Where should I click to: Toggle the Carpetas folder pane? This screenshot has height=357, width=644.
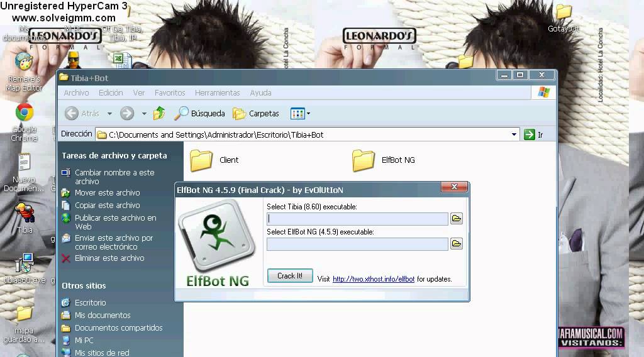coord(256,113)
